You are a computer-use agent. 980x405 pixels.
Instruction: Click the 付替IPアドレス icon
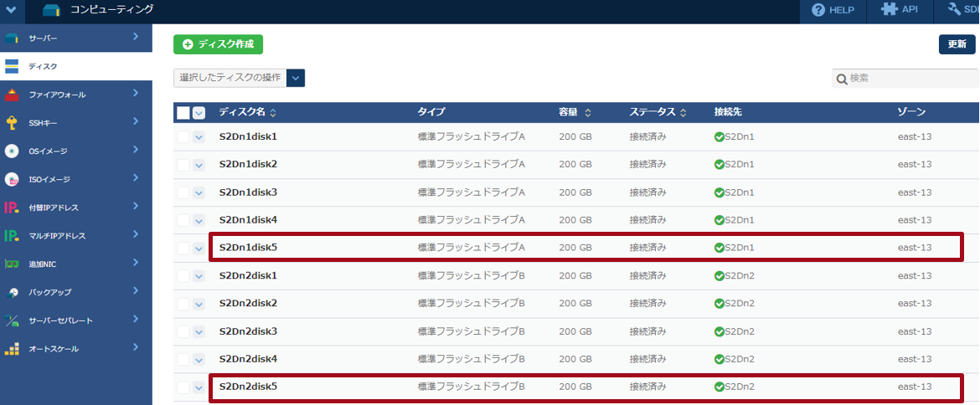coord(12,208)
